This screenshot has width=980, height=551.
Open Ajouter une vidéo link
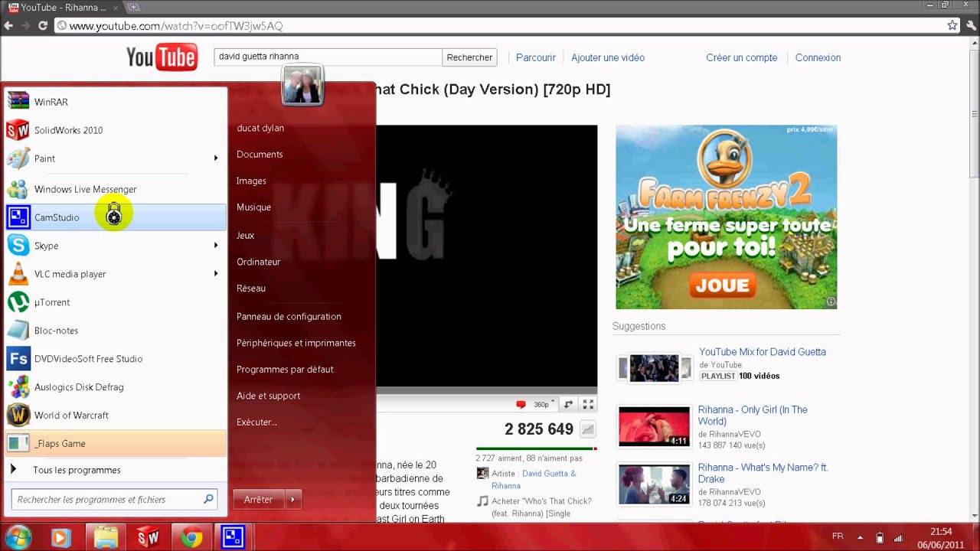click(x=608, y=57)
